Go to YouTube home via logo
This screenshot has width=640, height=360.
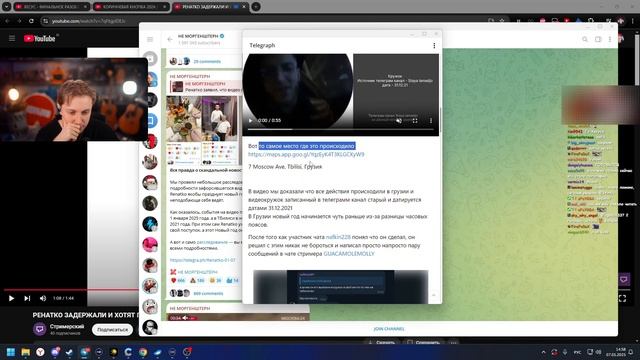40,38
